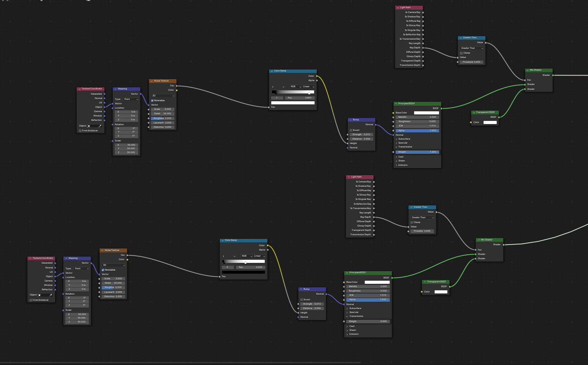Open Color swatch on the lower Transparent BSDF
The width and height of the screenshot is (588, 365).
pyautogui.click(x=441, y=292)
